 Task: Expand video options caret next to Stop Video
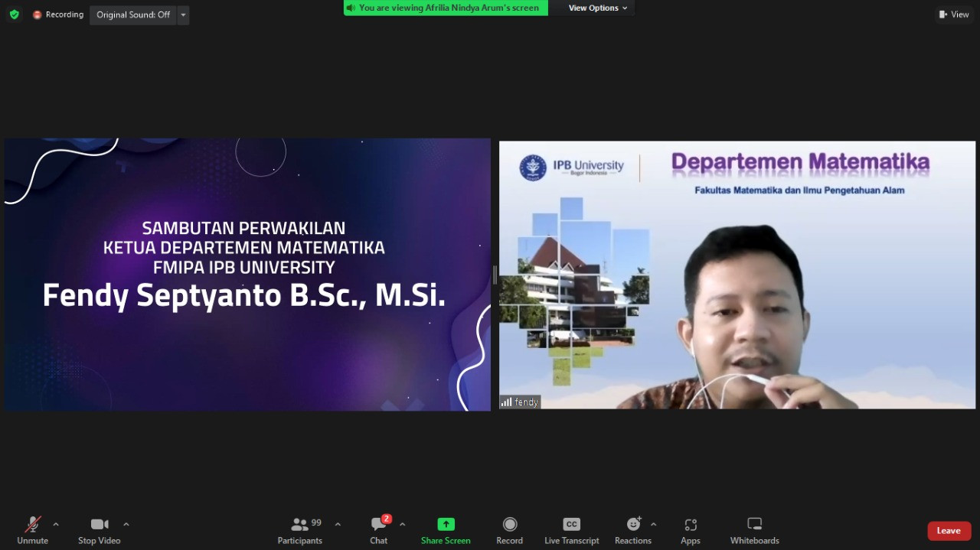tap(126, 524)
